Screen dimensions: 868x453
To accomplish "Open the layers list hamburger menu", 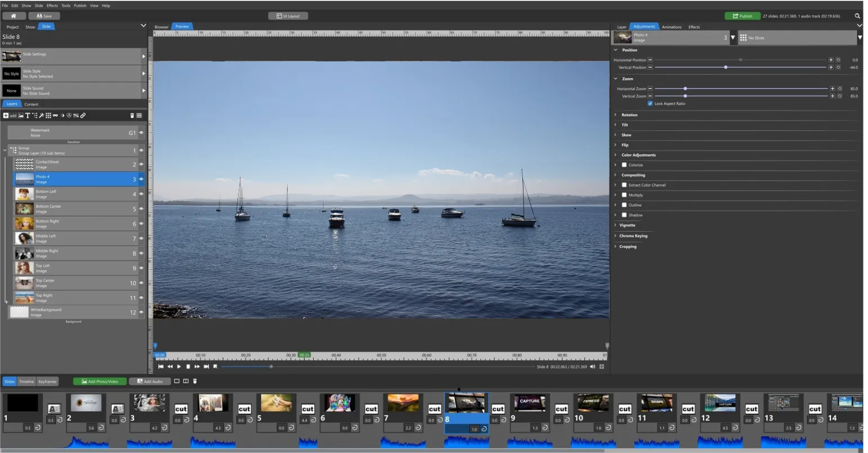I will pos(139,116).
